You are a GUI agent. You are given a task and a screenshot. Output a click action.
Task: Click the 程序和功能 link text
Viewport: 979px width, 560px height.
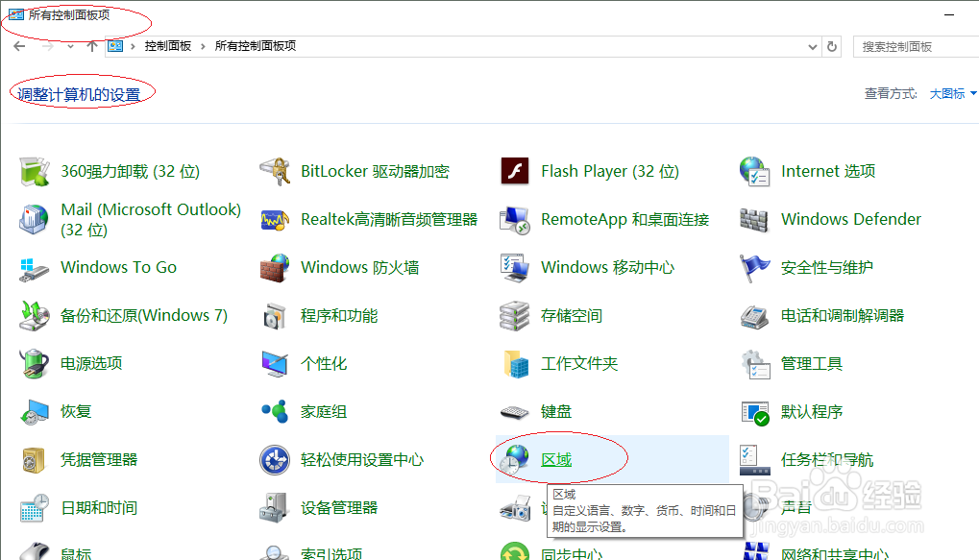[339, 316]
